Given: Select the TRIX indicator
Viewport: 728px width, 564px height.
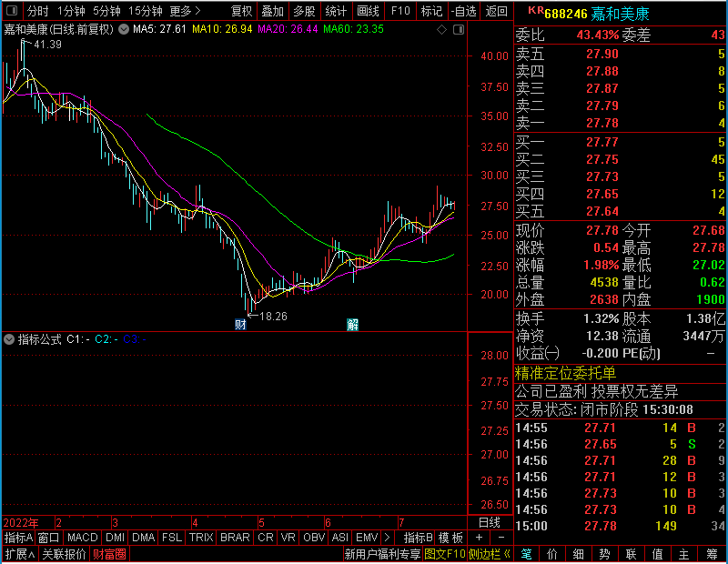Looking at the screenshot, I should point(201,538).
